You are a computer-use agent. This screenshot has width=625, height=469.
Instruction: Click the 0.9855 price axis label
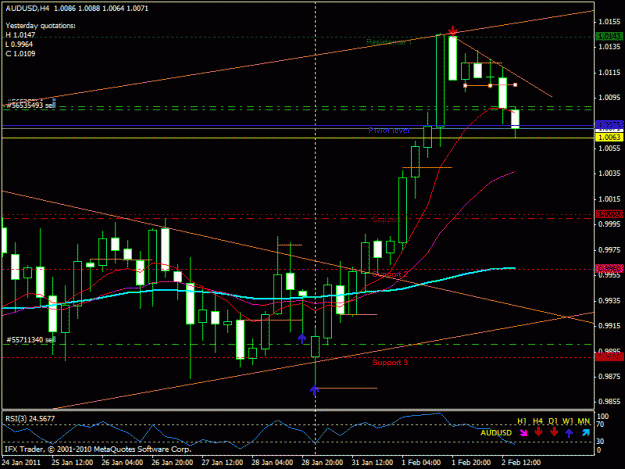point(609,402)
